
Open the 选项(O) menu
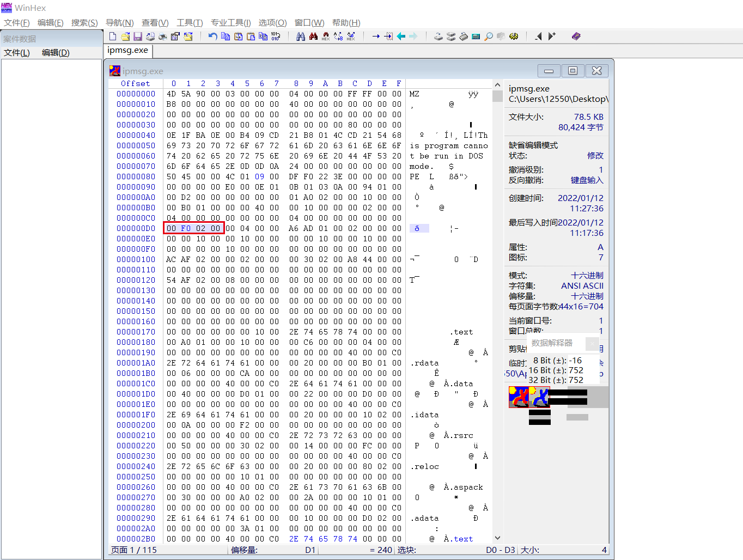pyautogui.click(x=272, y=23)
